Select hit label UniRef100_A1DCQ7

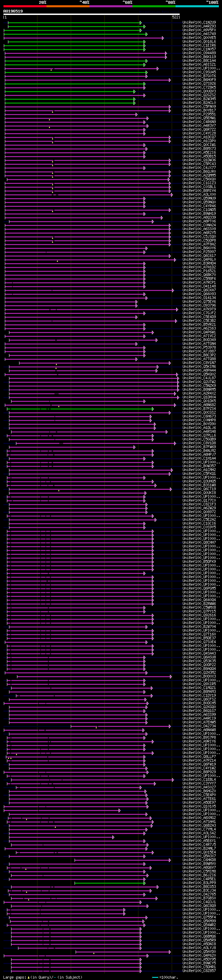click(x=199, y=137)
